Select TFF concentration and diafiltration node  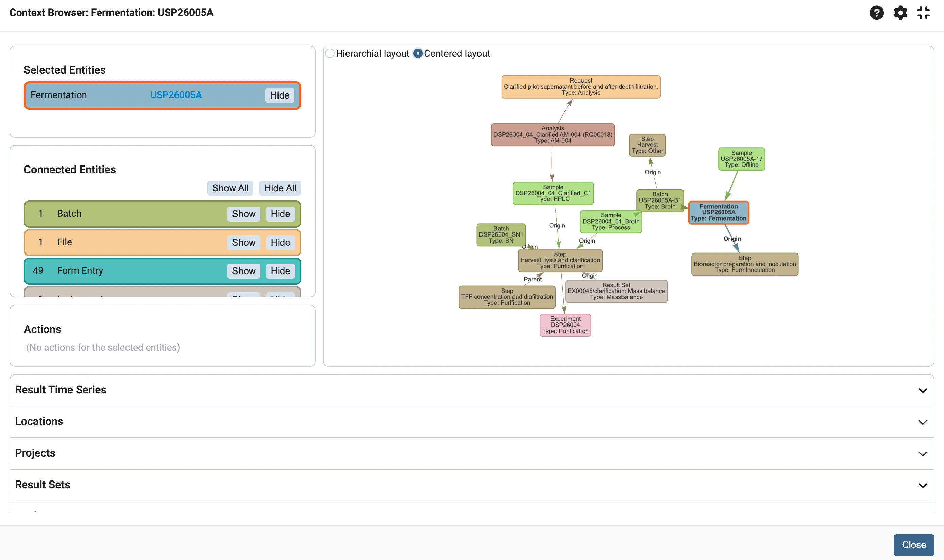coord(507,297)
